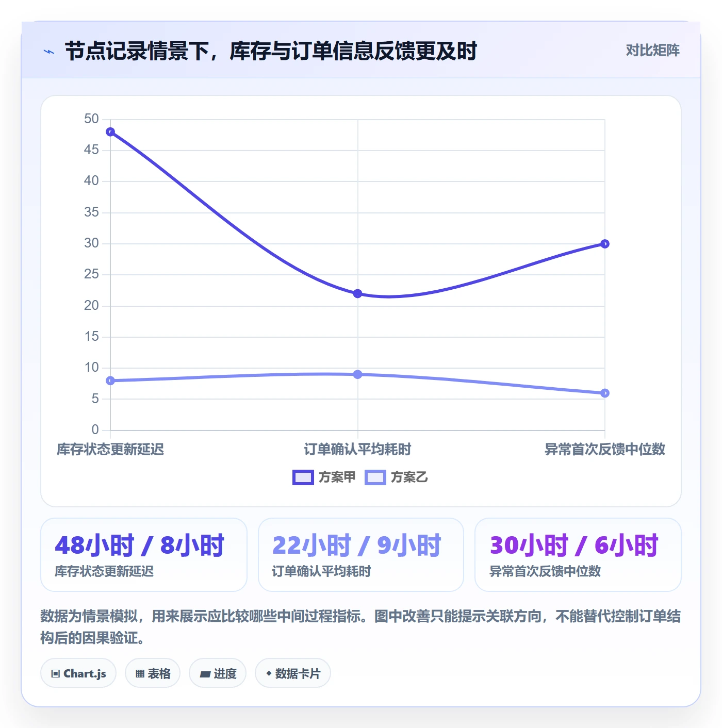Click 异常首次反馈中位数 caption under 30小时 card

click(545, 571)
